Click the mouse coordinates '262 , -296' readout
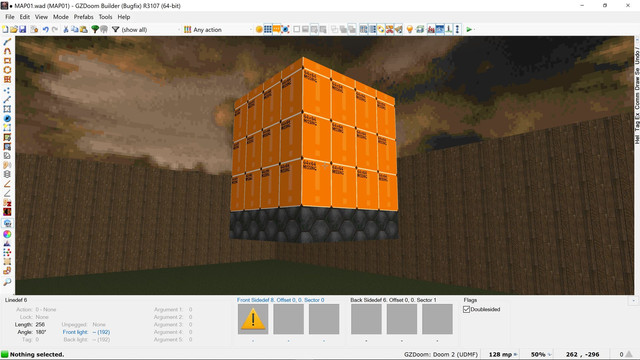Viewport: 640px width, 360px height. 582,354
